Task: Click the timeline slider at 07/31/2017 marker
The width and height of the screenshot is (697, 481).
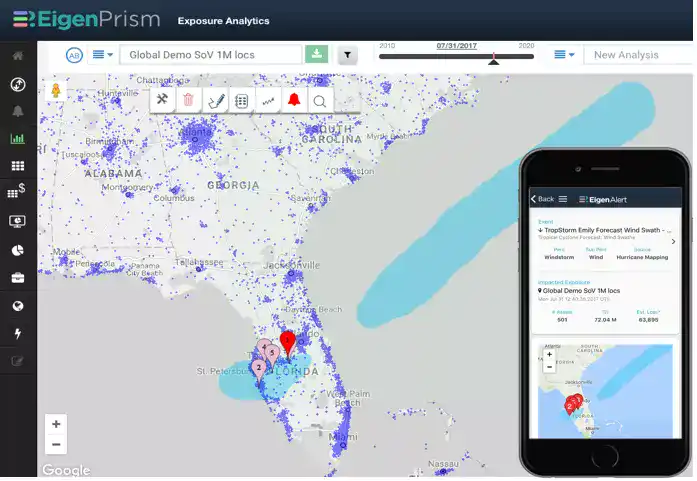Action: click(493, 58)
